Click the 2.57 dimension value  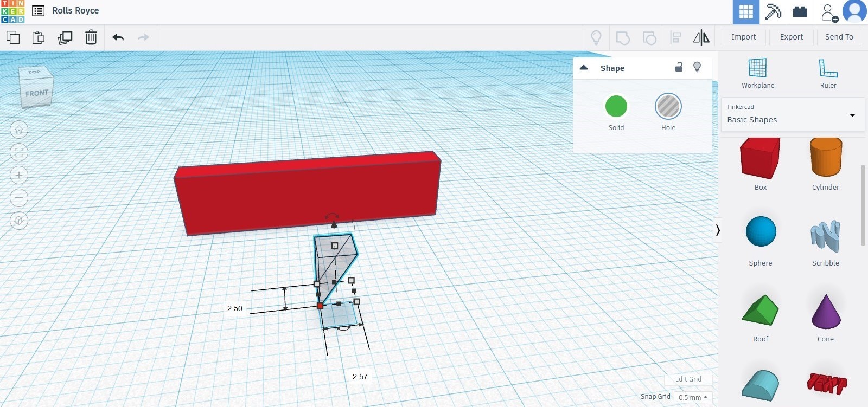360,377
